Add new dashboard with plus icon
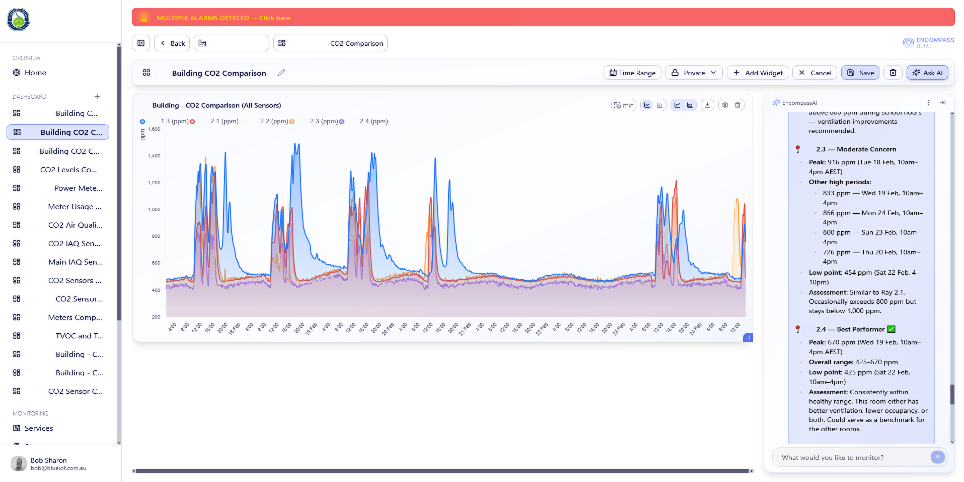 coord(97,97)
